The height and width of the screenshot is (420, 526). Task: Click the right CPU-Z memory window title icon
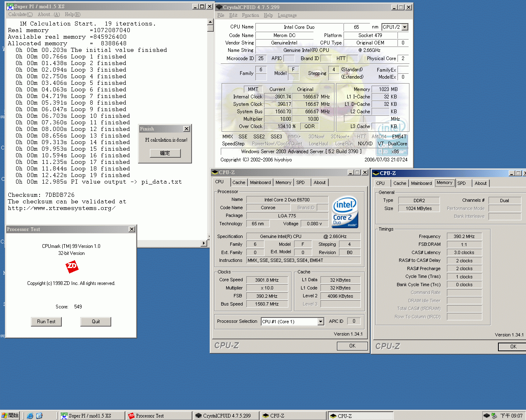pos(376,173)
